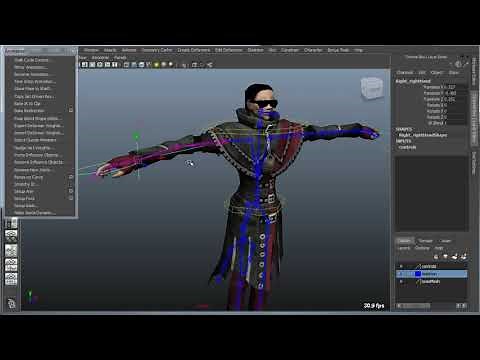
Task: Open the option box beside Setup Arm
Action: pyautogui.click(x=71, y=191)
